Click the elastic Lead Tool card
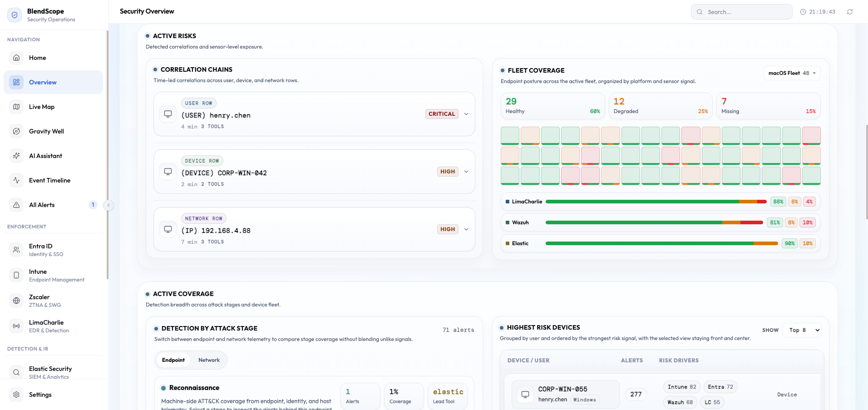This screenshot has width=868, height=410. coord(448,396)
